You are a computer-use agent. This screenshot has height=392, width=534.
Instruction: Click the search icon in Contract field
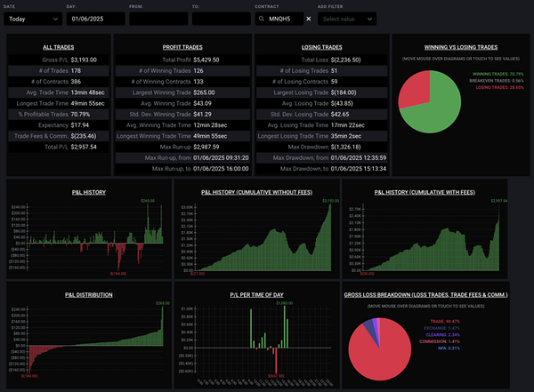(262, 19)
